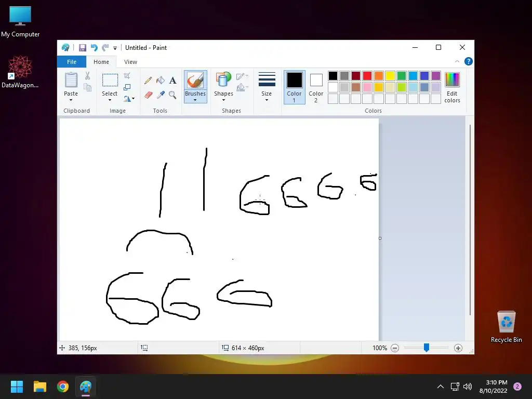Pick the black color swatch
This screenshot has height=399, width=532.
click(x=333, y=76)
